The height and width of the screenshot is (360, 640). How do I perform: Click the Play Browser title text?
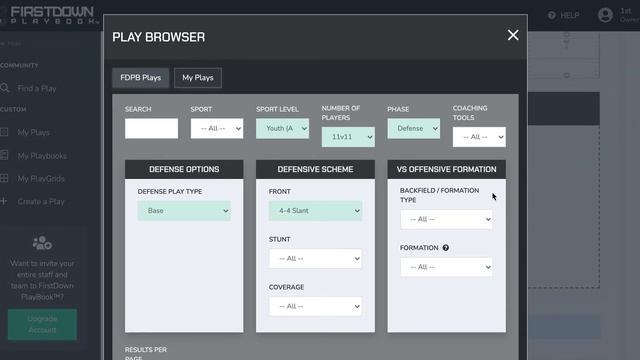(x=159, y=37)
